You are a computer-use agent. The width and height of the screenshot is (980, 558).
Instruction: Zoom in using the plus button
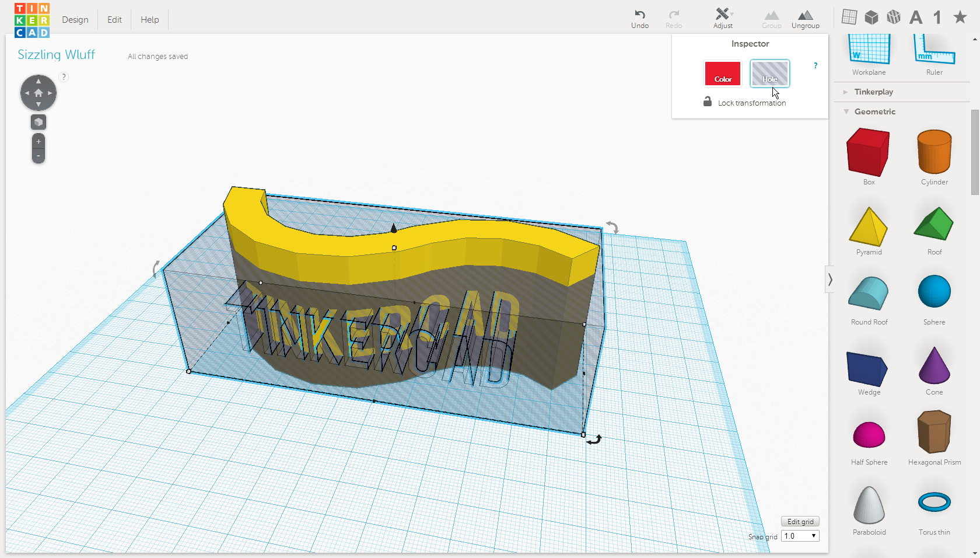(x=38, y=140)
